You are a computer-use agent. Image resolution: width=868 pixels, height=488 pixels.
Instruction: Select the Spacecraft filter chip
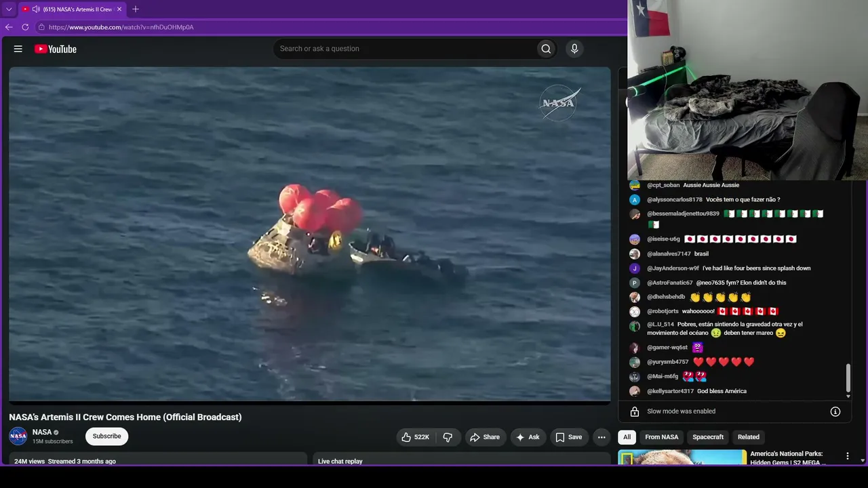[x=708, y=437]
